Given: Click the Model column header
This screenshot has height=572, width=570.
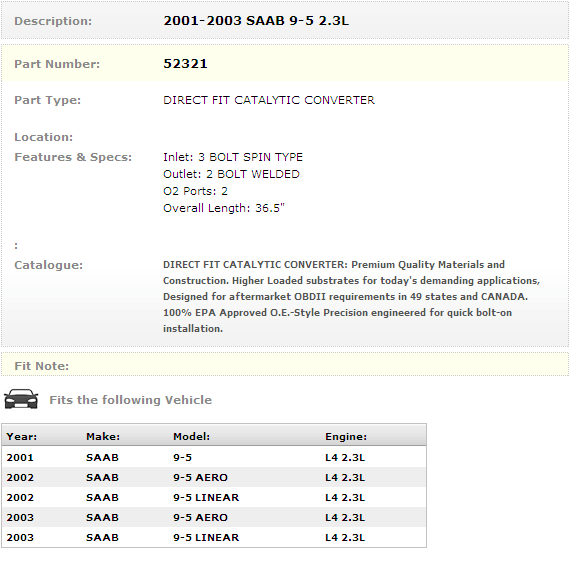Looking at the screenshot, I should (191, 437).
